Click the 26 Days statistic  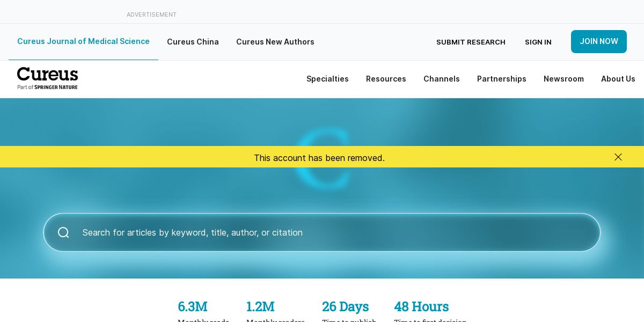pos(349,311)
